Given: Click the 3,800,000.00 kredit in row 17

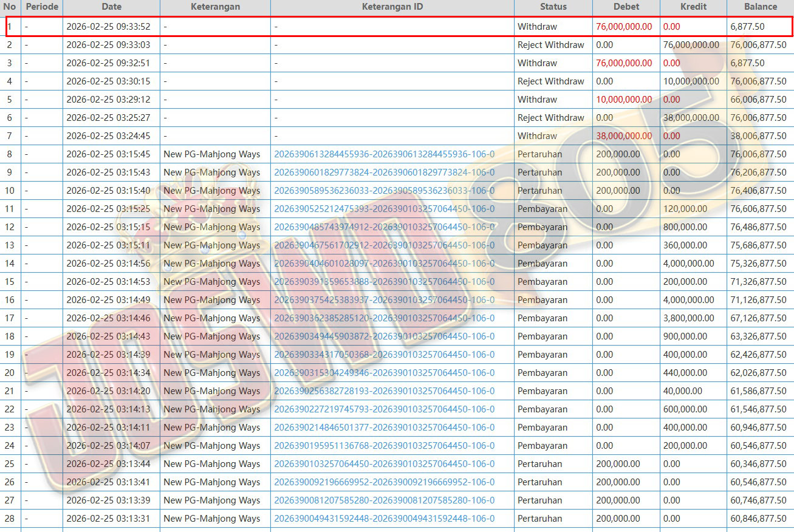Looking at the screenshot, I should pyautogui.click(x=689, y=318).
